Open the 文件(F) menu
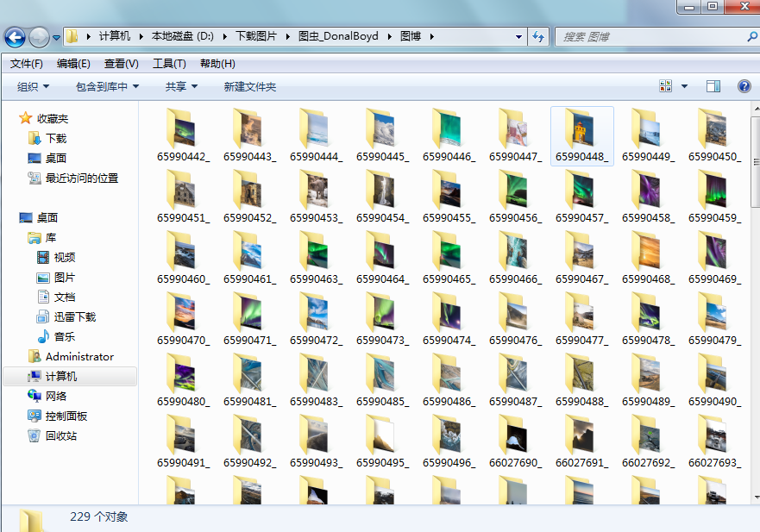Screen dimensions: 760x532 click(x=27, y=64)
